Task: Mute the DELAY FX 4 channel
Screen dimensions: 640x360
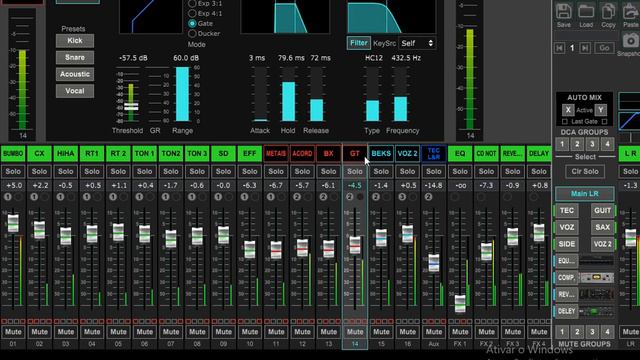Action: pyautogui.click(x=539, y=332)
